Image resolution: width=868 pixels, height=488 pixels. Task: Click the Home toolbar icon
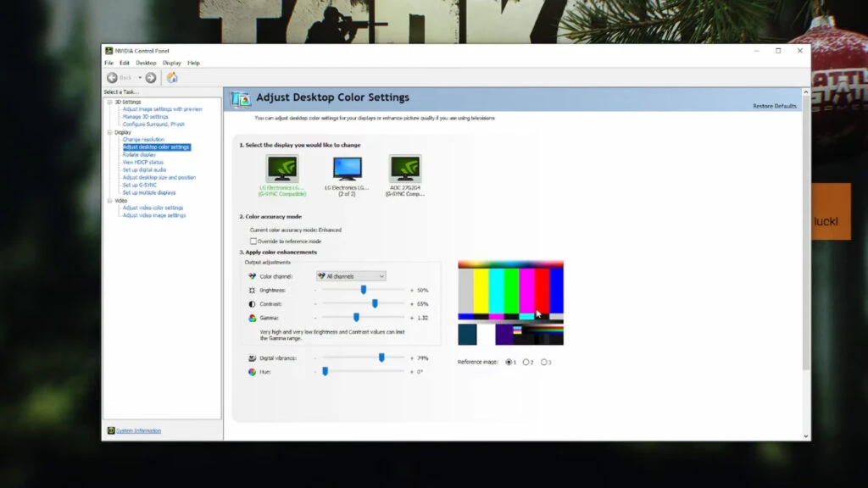coord(172,77)
